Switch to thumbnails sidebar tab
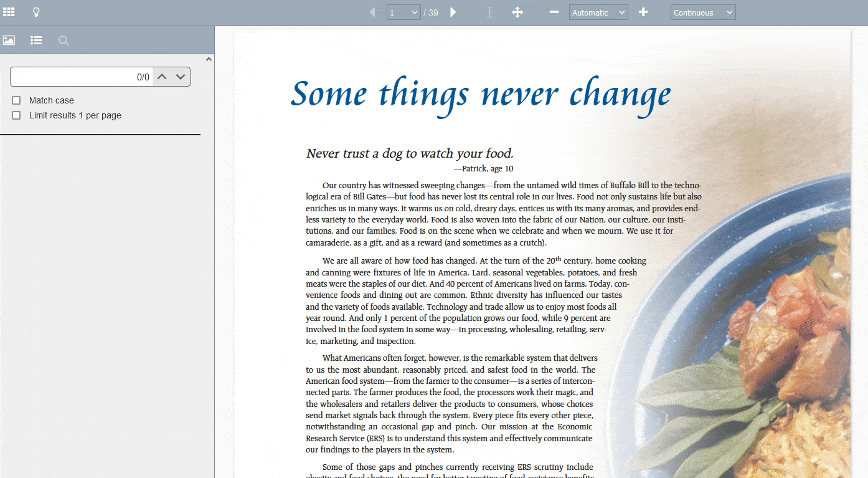This screenshot has height=478, width=868. pyautogui.click(x=9, y=41)
